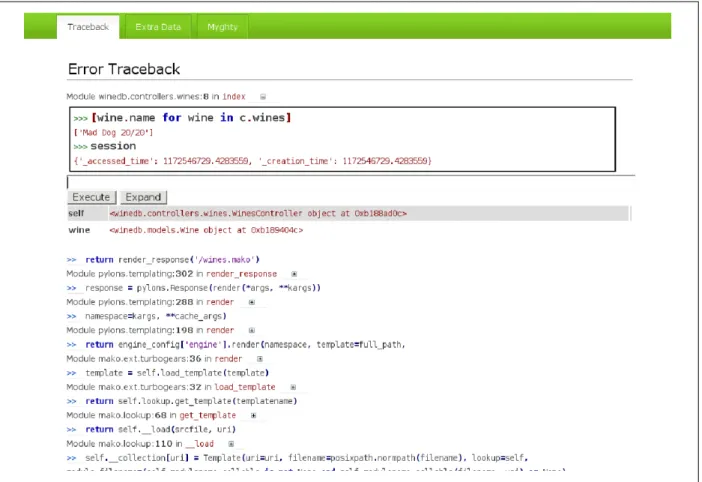Screen dimensions: 702x482
Task: Click the 'render_response' function name
Action: [x=242, y=274]
